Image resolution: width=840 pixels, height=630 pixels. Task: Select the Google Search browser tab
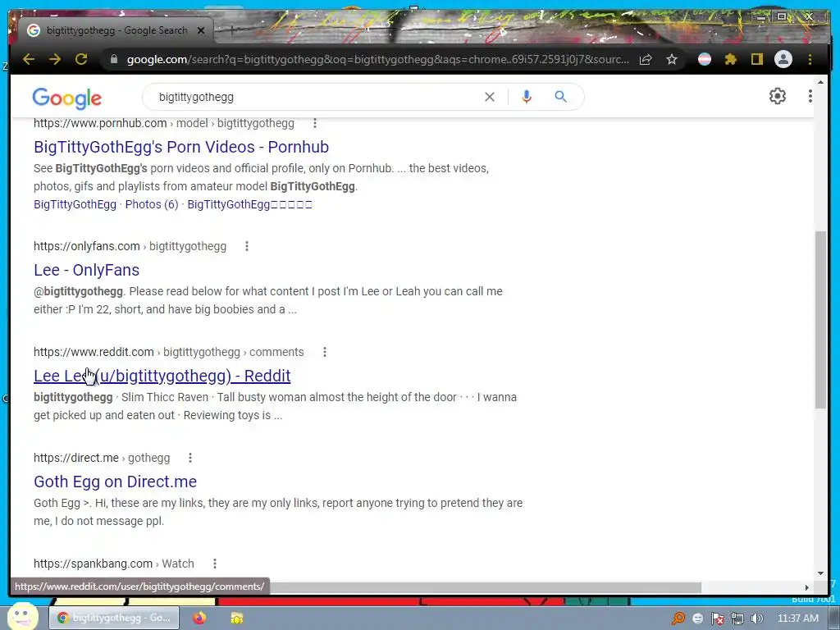pos(115,30)
